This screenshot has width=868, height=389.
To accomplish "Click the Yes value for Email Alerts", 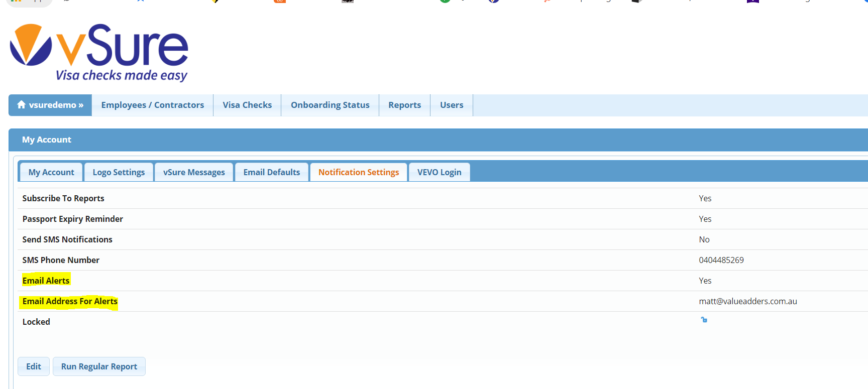I will point(705,281).
